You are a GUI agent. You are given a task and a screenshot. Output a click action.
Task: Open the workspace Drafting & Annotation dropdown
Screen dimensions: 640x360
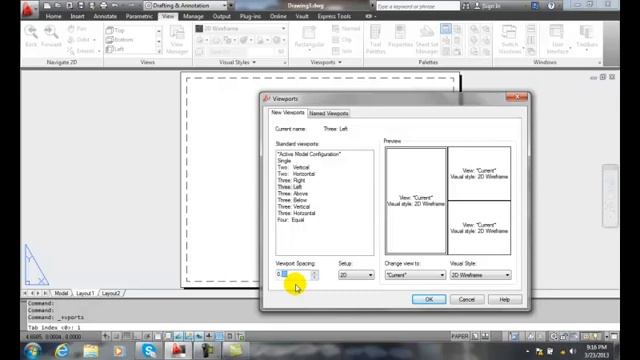[x=185, y=5]
